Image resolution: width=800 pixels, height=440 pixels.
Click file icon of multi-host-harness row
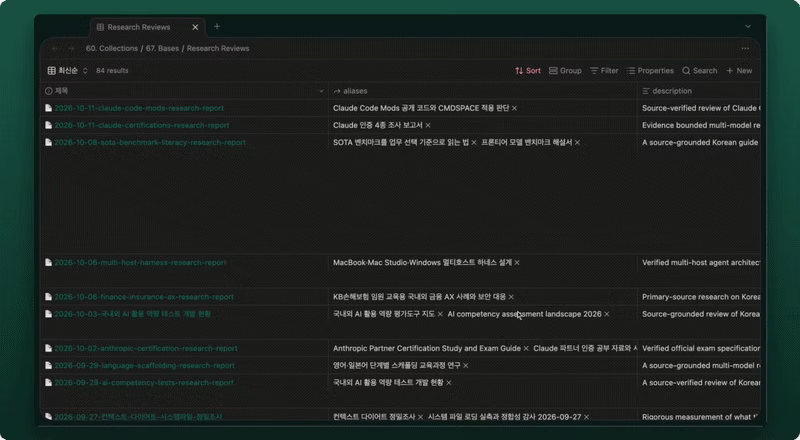pyautogui.click(x=48, y=263)
